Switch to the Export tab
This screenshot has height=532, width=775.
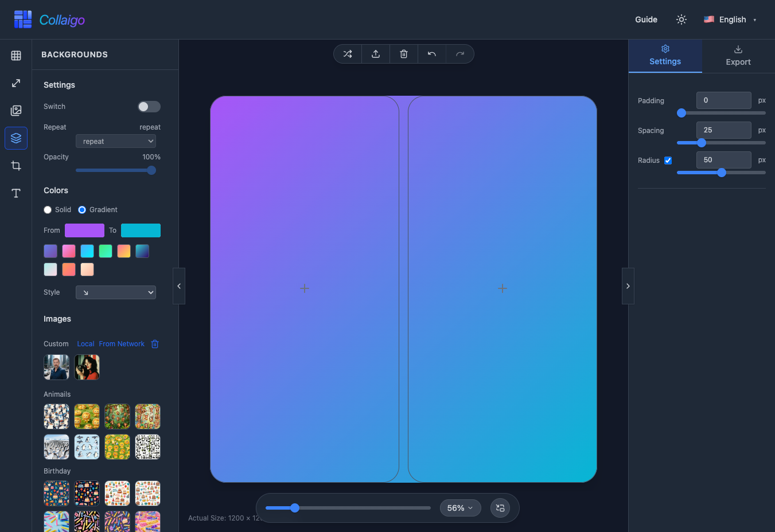738,56
